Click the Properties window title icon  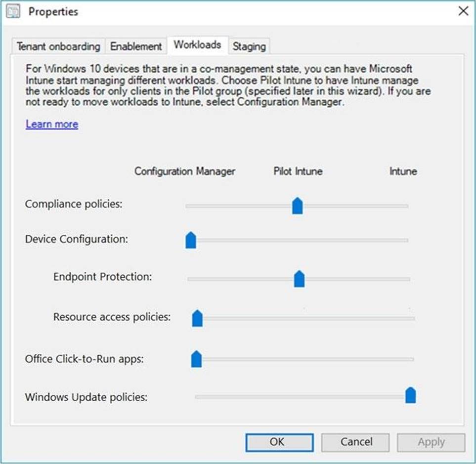(13, 11)
